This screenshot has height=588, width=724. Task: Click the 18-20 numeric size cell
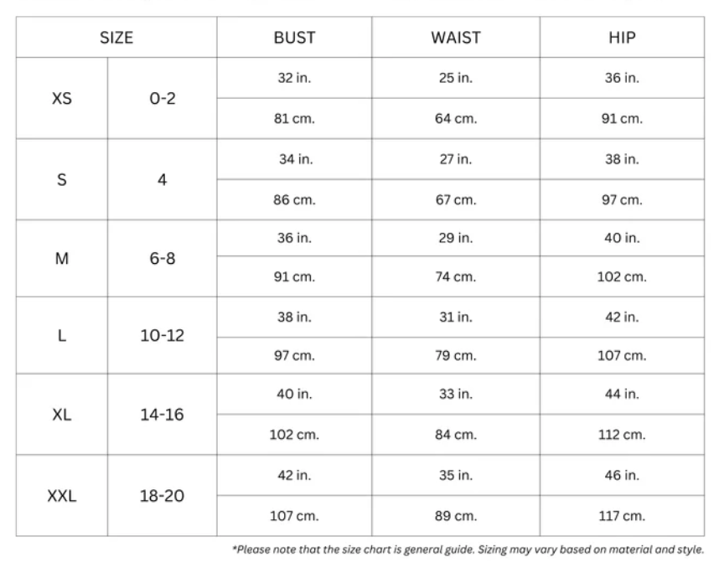point(162,496)
